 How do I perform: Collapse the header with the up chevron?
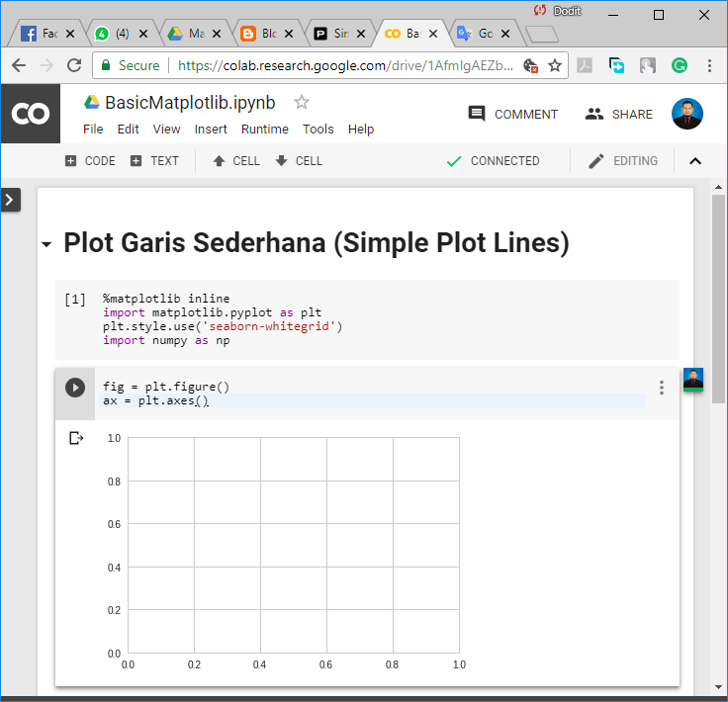pos(695,161)
